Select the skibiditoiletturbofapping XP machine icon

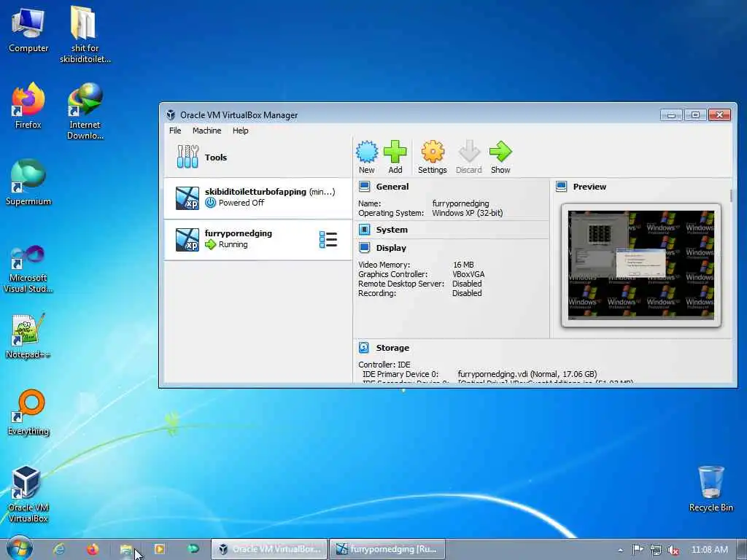click(x=187, y=198)
